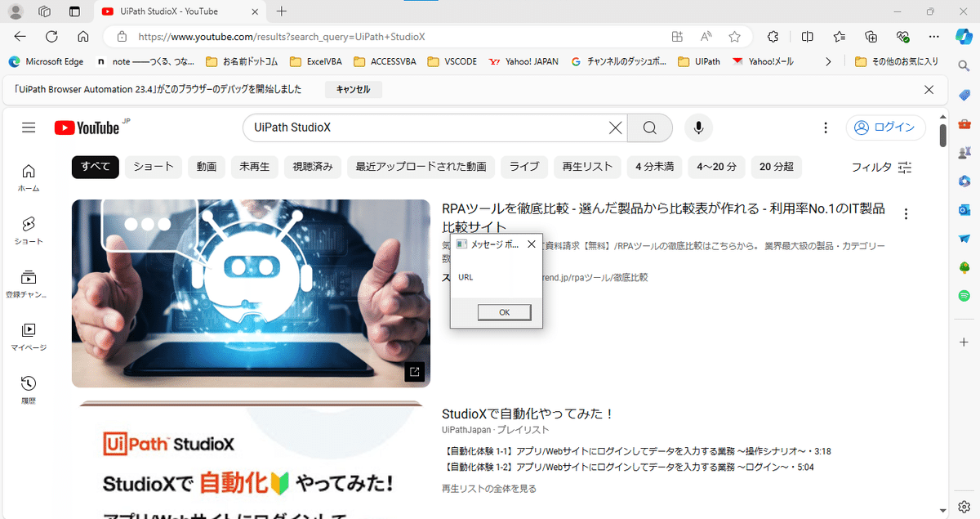Open Copilot icon in Edge sidebar
980x519 pixels.
(x=964, y=36)
